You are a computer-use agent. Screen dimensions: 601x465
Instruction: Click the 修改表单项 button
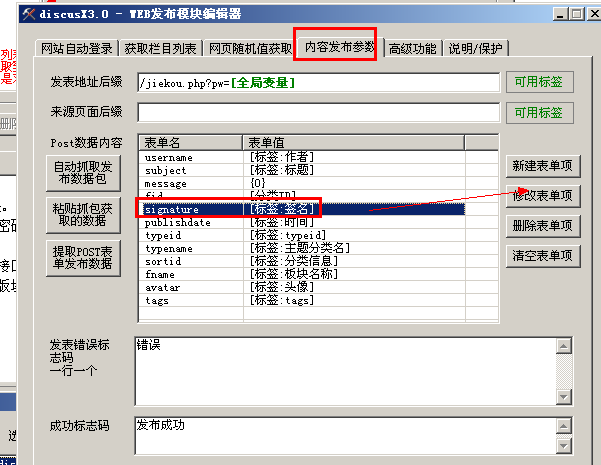point(542,196)
